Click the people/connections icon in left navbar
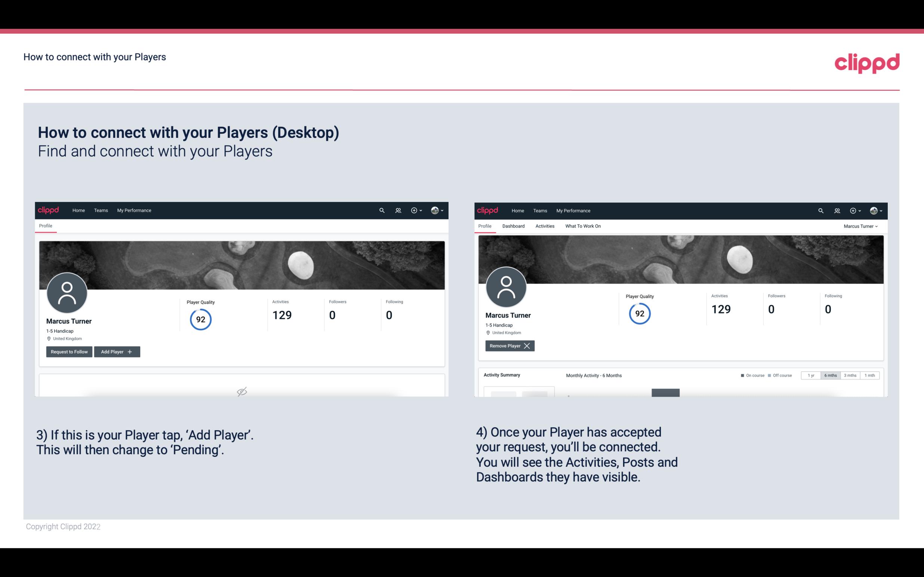 (398, 211)
